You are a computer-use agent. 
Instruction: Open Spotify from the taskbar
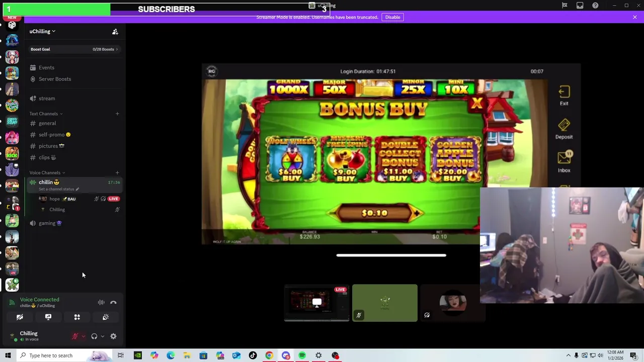point(302,355)
